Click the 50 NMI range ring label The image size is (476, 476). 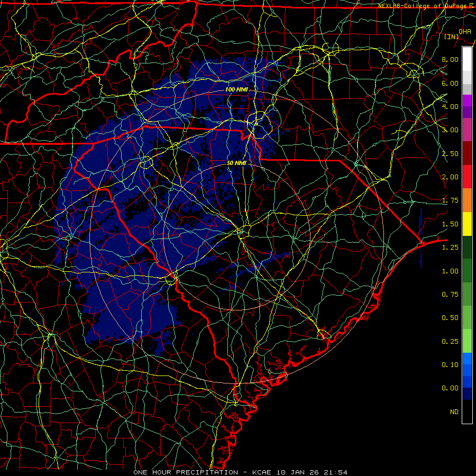coord(236,163)
